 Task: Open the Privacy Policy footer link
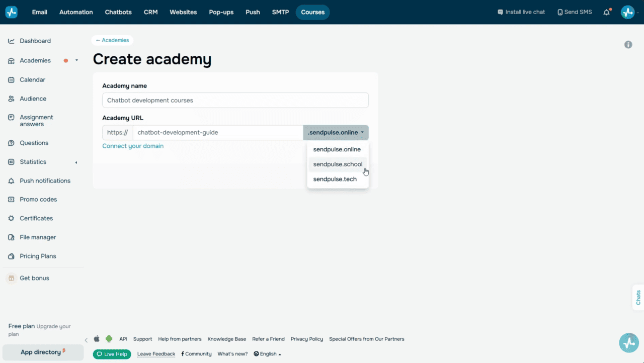pos(307,339)
